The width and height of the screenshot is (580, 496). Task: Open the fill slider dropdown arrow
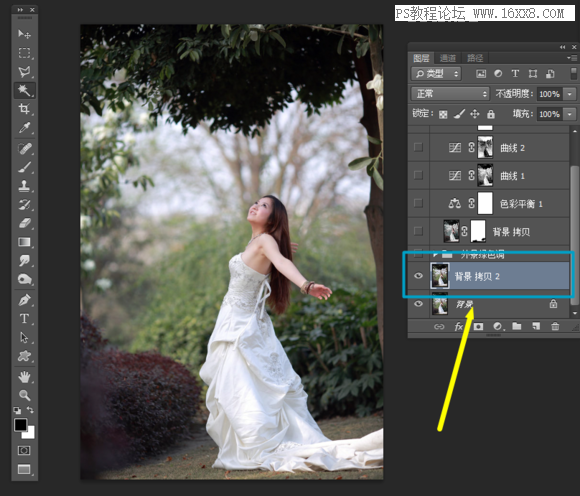coord(570,114)
